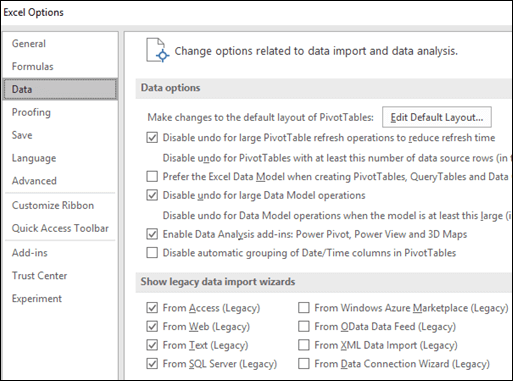Open Trust Center options
This screenshot has width=513, height=381.
point(40,276)
